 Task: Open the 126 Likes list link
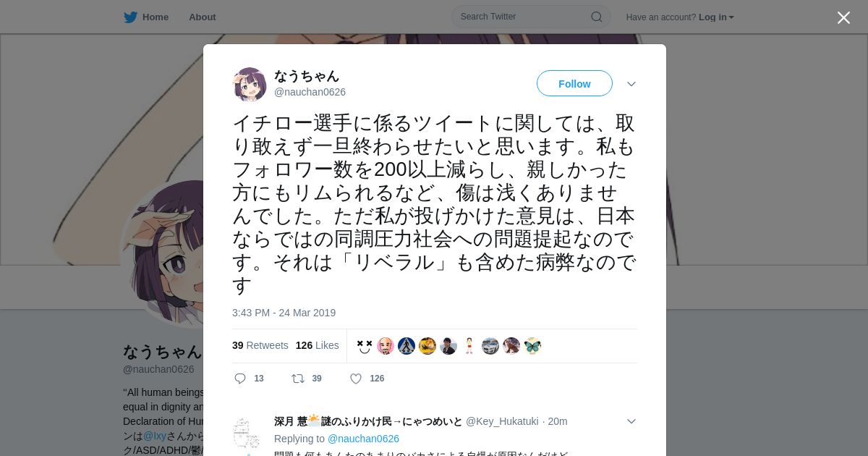coord(318,345)
